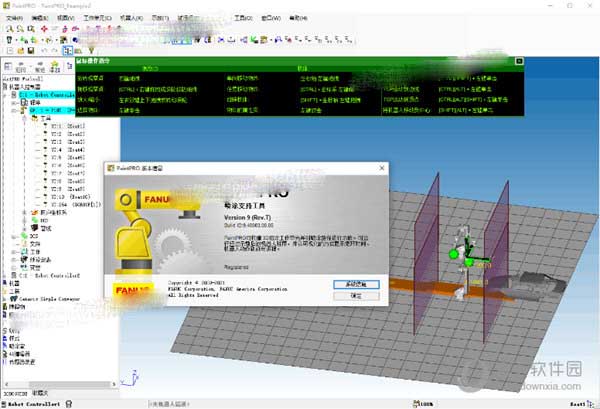Viewport: 600px width, 409px height.
Task: Click the XYZ axis triad in the viewport corner
Action: (130, 378)
